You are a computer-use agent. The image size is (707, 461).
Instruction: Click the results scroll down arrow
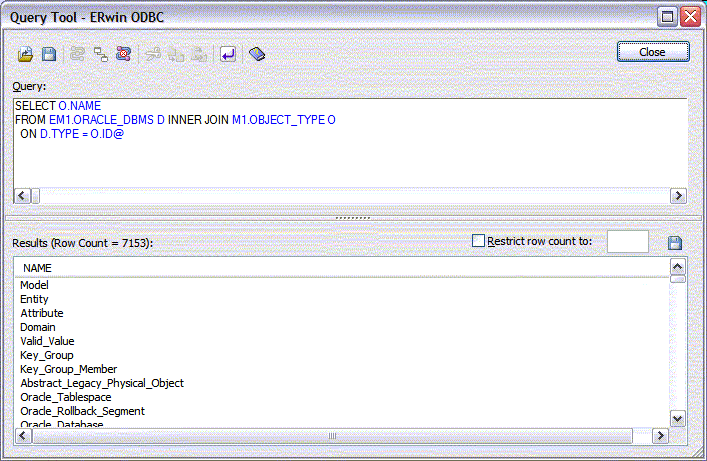677,419
